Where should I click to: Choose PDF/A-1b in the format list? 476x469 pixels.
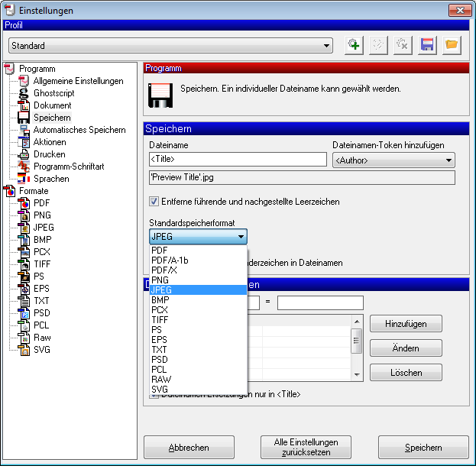198,260
